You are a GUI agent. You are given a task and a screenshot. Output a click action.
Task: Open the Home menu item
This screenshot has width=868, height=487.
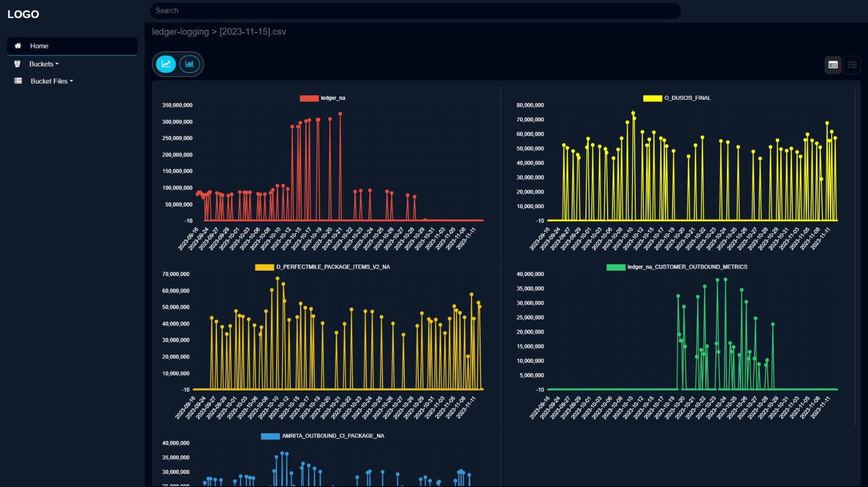[x=72, y=46]
